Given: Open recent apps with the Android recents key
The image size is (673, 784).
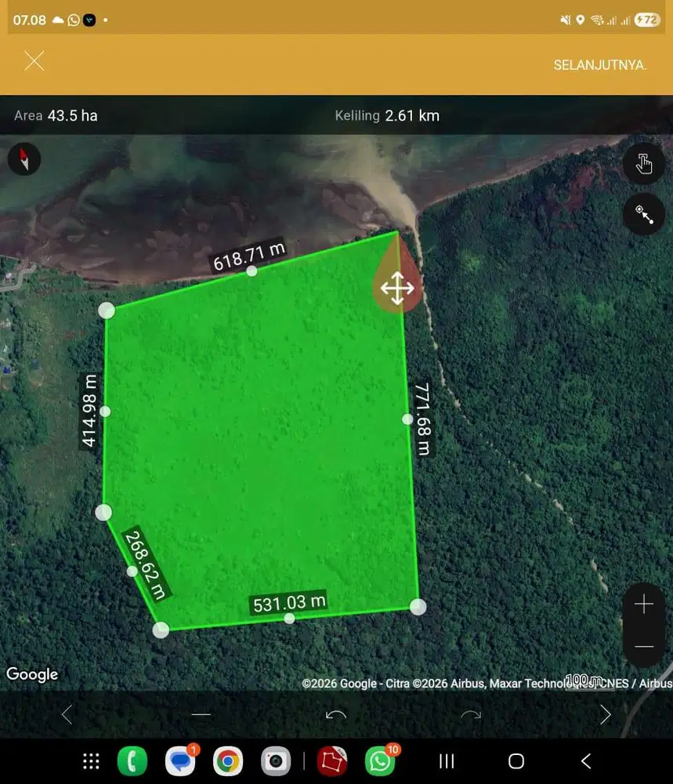Looking at the screenshot, I should [446, 760].
